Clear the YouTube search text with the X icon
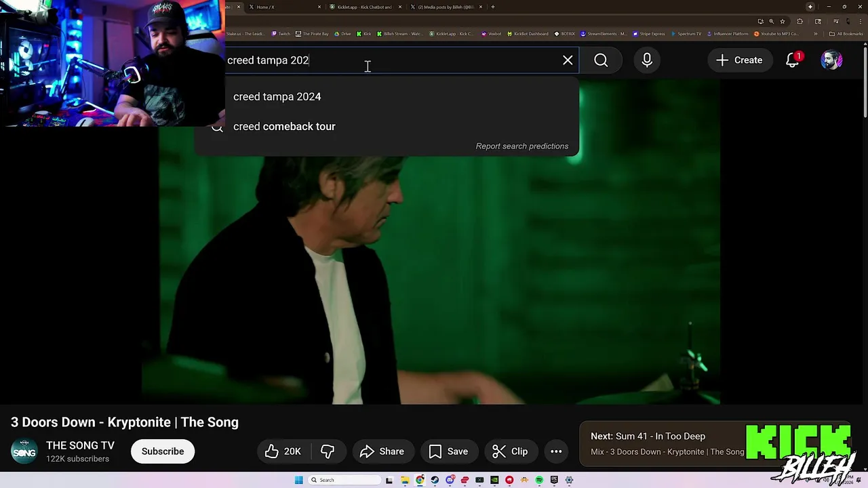 568,60
